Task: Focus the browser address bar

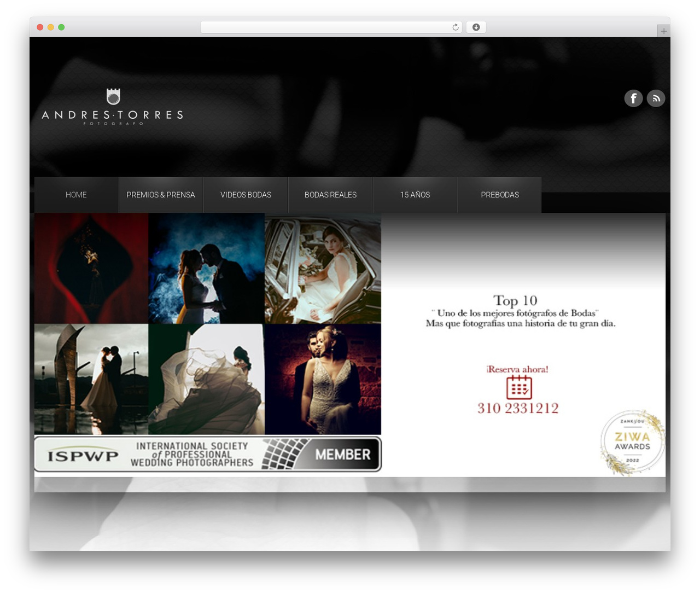Action: point(331,27)
